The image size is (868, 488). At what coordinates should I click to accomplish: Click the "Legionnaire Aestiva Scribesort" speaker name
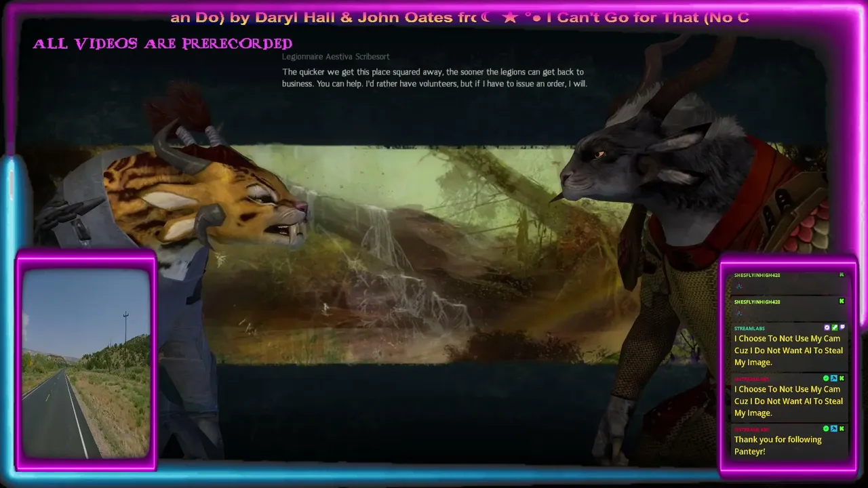[336, 57]
